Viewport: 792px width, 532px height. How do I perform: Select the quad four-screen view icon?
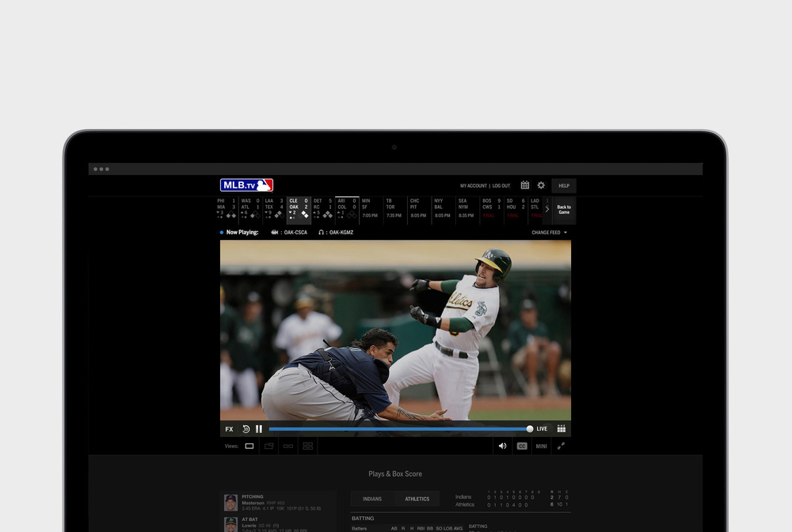tap(307, 446)
